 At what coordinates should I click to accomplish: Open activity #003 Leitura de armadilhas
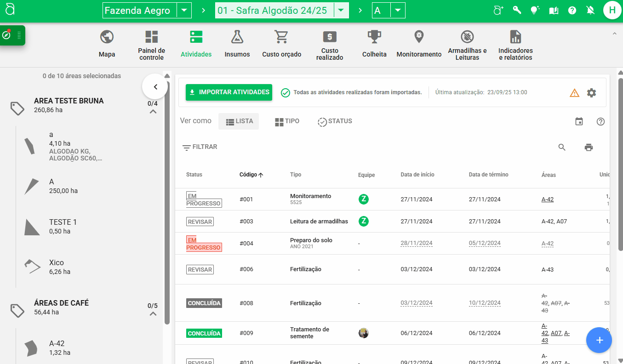(x=319, y=222)
